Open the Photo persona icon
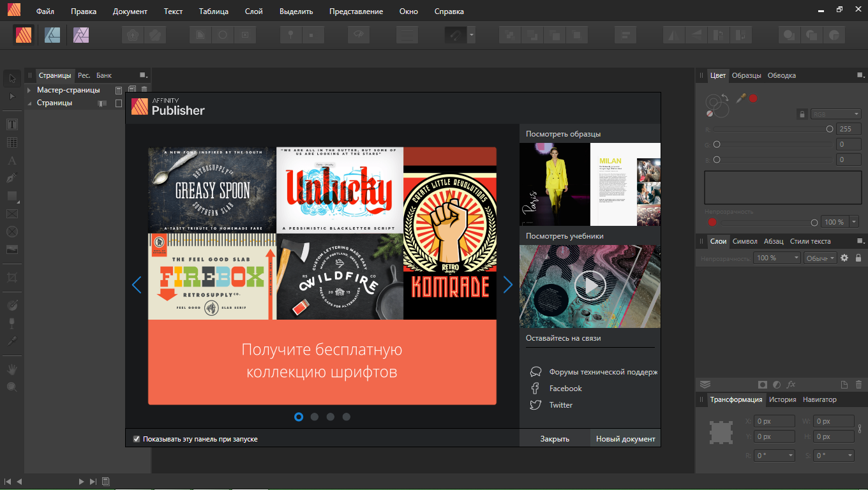The height and width of the screenshot is (490, 868). [x=81, y=34]
